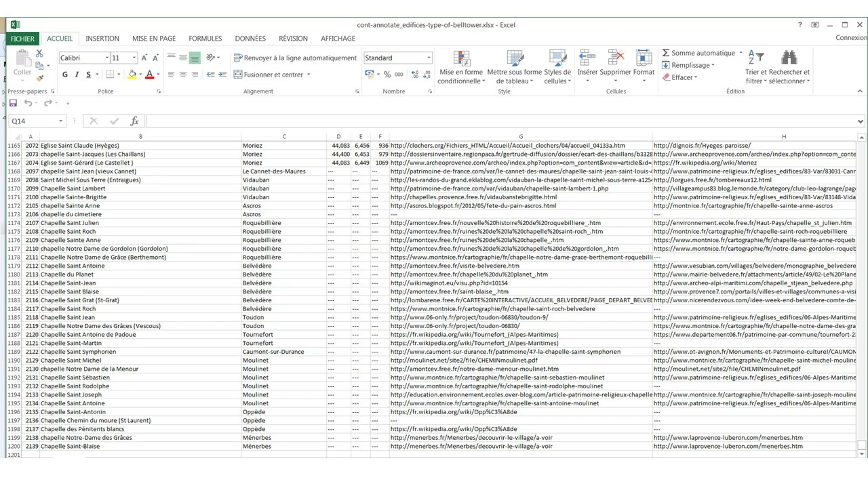Open the font size 11 dropdown
Viewport: 868px width, 488px height.
[x=134, y=58]
